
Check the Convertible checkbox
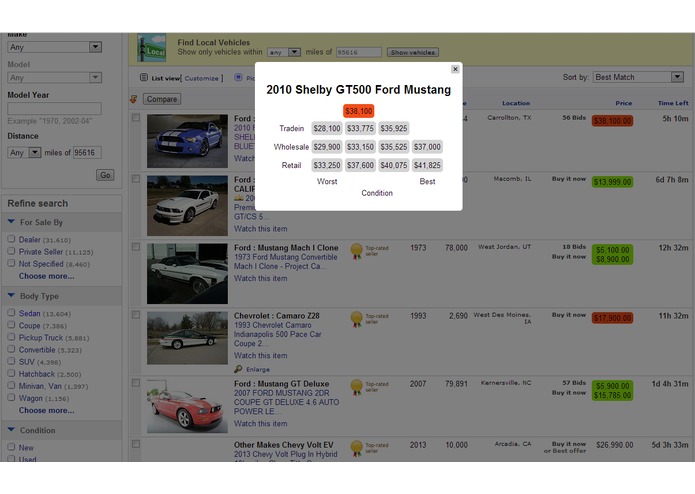pyautogui.click(x=12, y=349)
